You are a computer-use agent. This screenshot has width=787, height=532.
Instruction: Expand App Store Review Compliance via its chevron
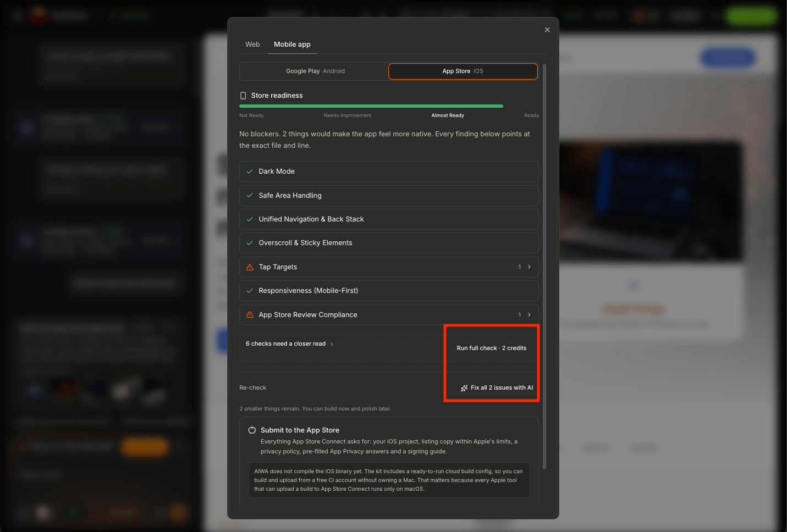coord(529,314)
